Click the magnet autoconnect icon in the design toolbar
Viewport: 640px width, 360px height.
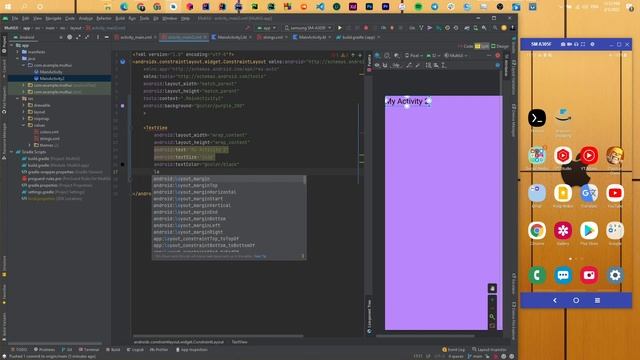click(385, 65)
